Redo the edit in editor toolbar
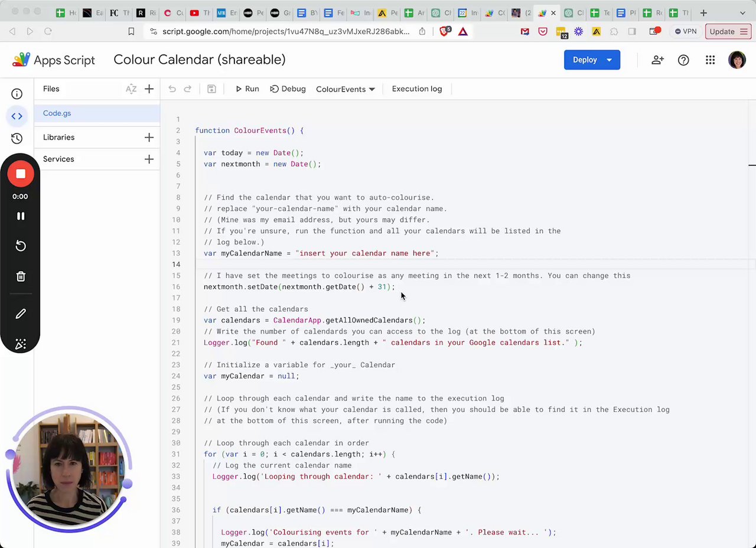This screenshot has width=756, height=548. click(187, 89)
